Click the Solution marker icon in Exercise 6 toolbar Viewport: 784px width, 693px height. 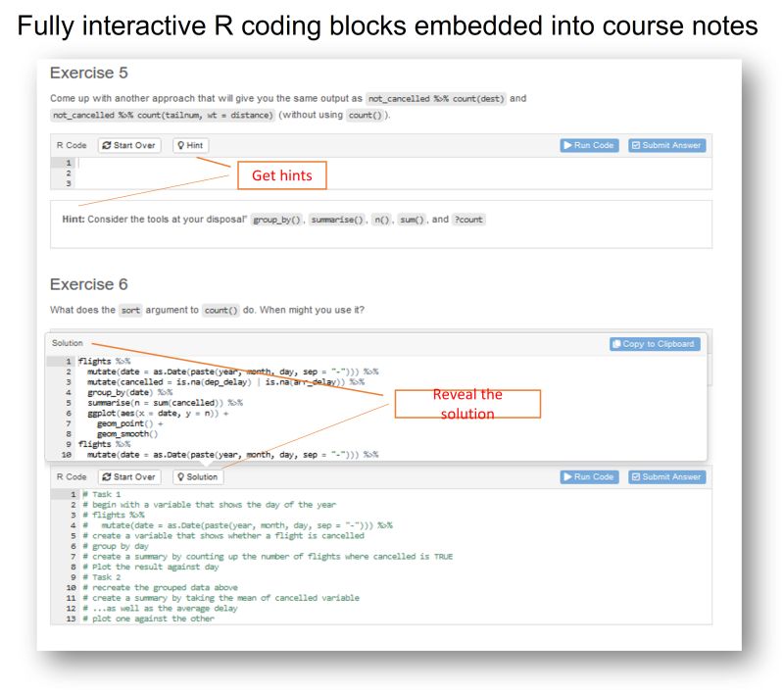(180, 477)
